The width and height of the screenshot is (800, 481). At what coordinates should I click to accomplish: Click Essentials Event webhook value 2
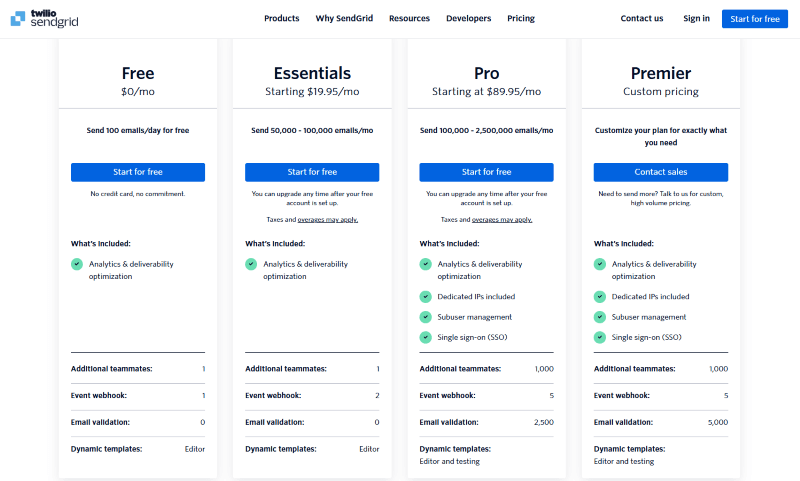[377, 395]
